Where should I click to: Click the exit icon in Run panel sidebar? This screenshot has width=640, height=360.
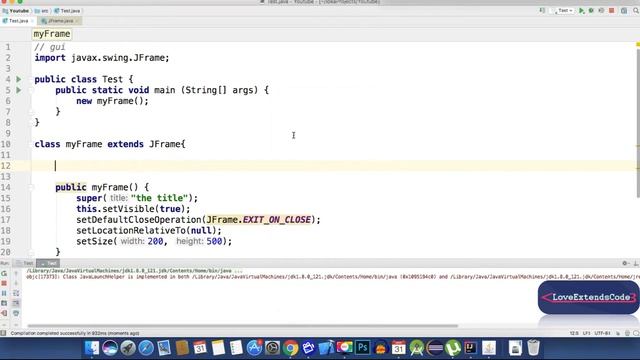click(4, 313)
